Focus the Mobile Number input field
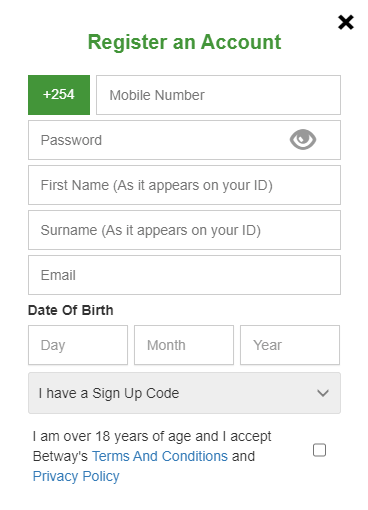This screenshot has height=510, width=368. 218,95
